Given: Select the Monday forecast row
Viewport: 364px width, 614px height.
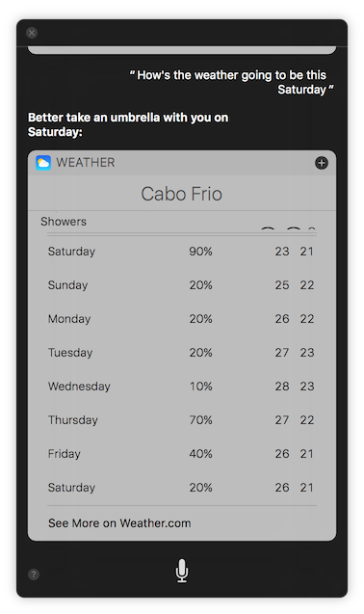Looking at the screenshot, I should point(182,319).
